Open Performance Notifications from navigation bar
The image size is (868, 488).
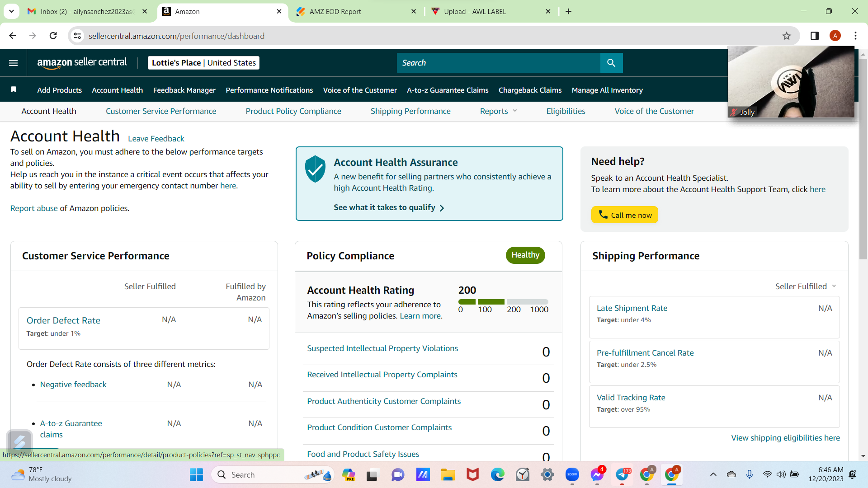pos(269,90)
